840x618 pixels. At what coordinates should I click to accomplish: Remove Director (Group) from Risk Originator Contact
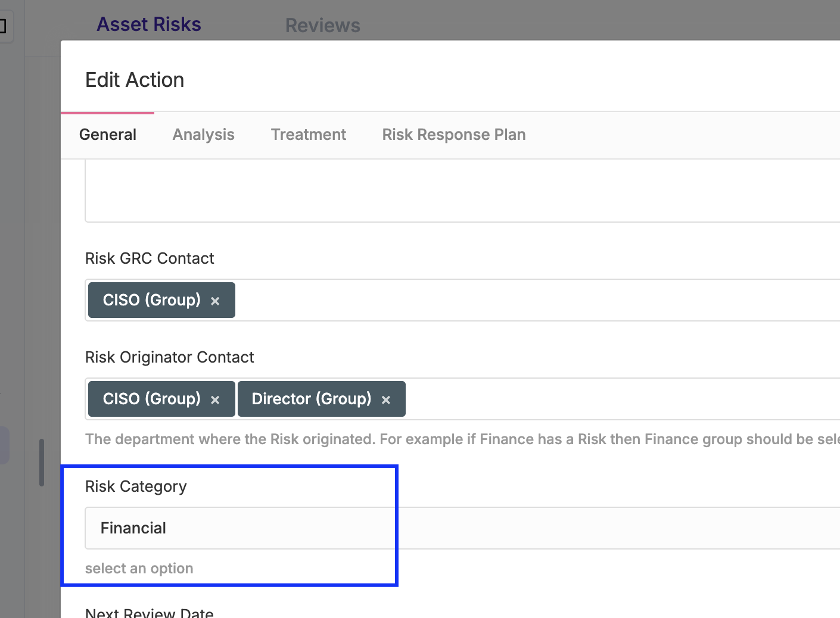(386, 400)
